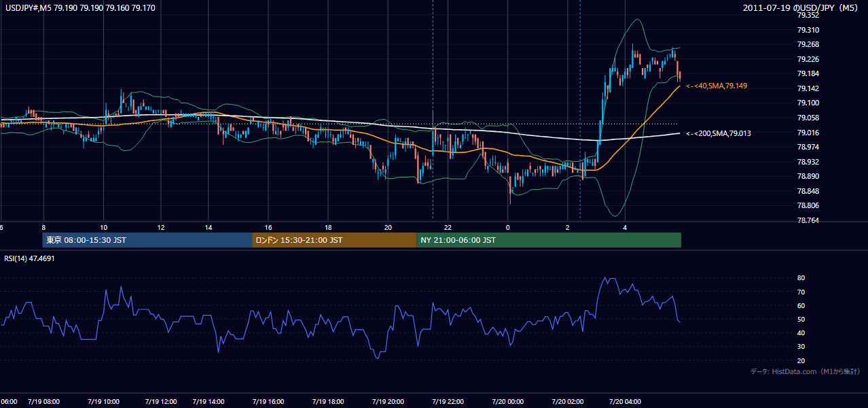Screen dimensions: 868x408
Task: Click the RSI(14) 47.4691 indicator label
Action: [29, 258]
